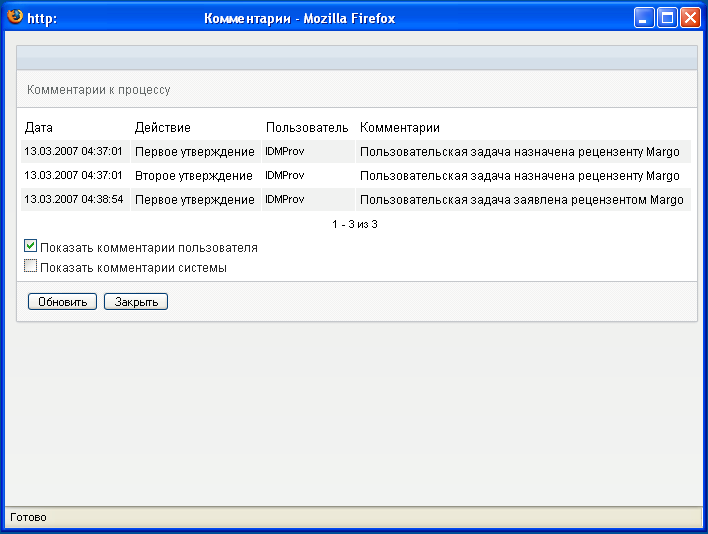Click the Комментарии column header

pos(400,128)
